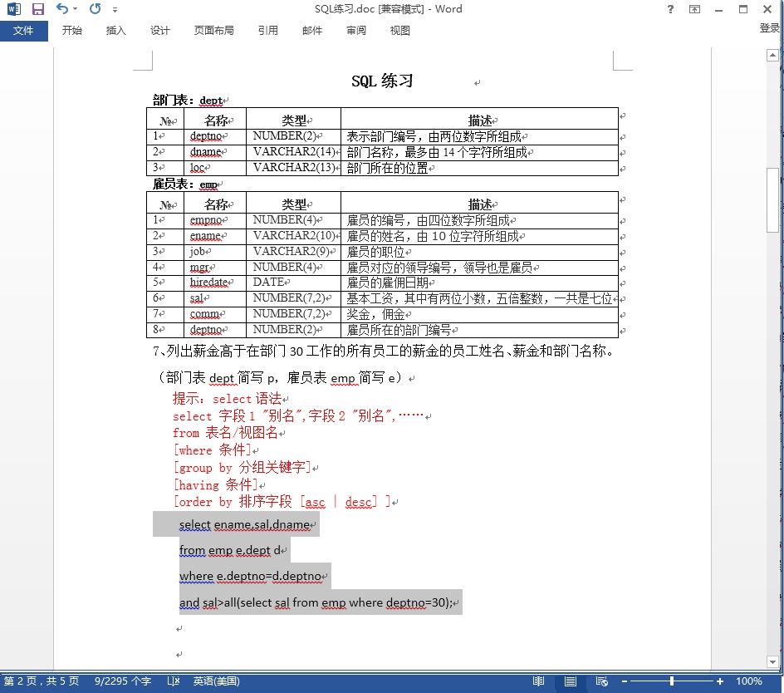
Task: Switch to the 设计 ribbon tab
Action: [160, 31]
